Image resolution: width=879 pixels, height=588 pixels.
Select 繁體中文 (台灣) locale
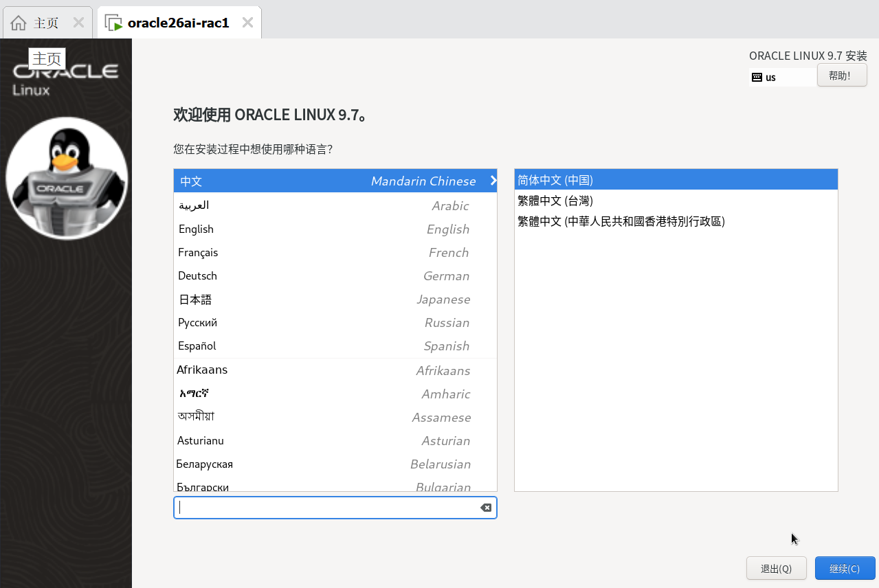click(676, 201)
